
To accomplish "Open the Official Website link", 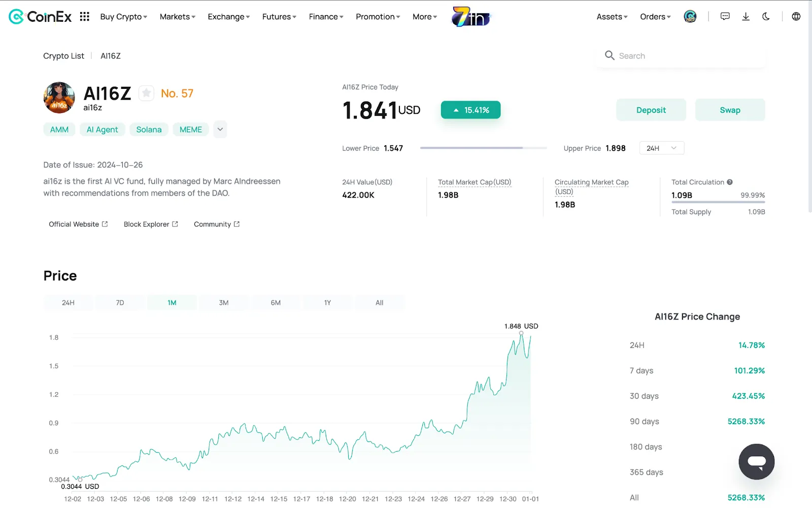I will pos(78,224).
